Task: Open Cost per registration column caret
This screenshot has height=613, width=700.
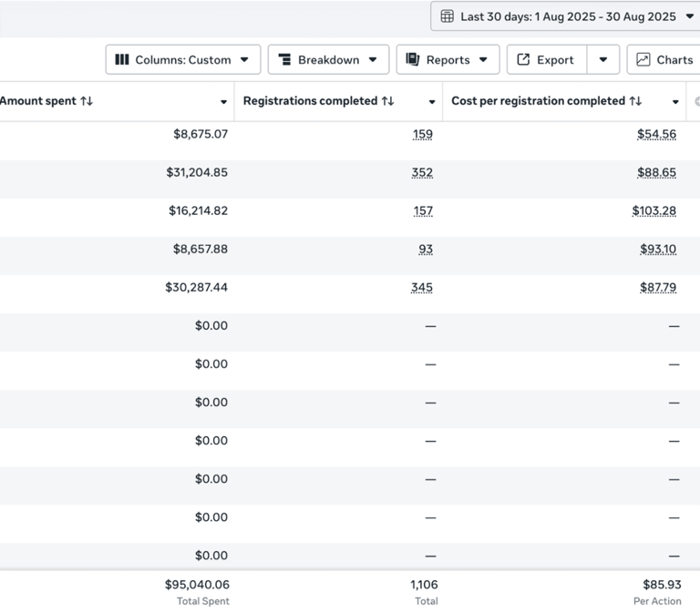Action: 675,102
